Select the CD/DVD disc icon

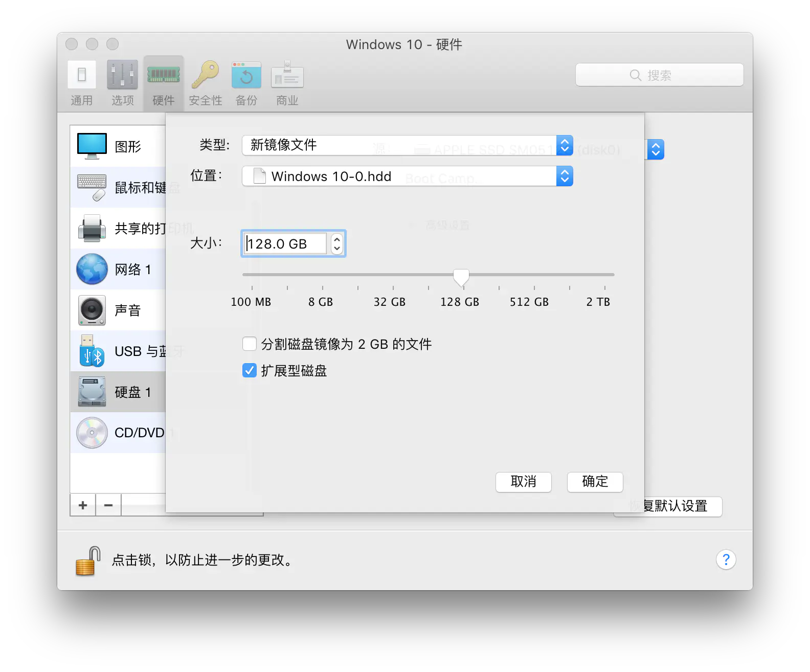pos(92,433)
